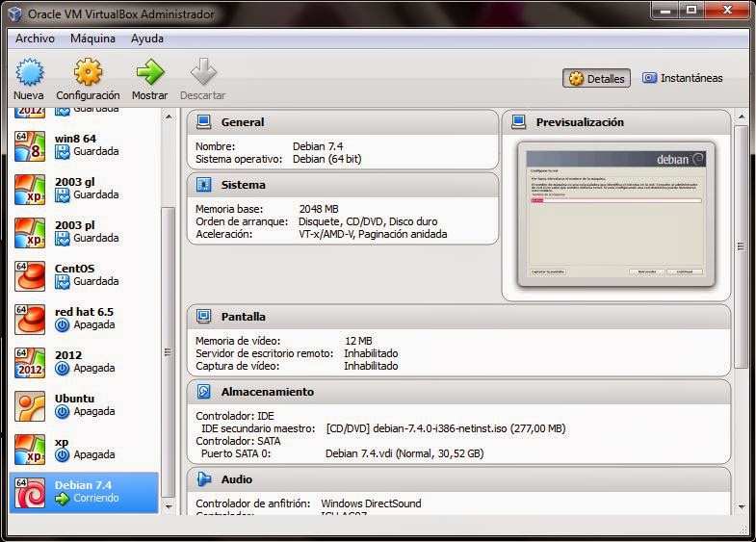Click the Sistema section chip icon
Viewport: 756px width, 542px height.
[203, 185]
